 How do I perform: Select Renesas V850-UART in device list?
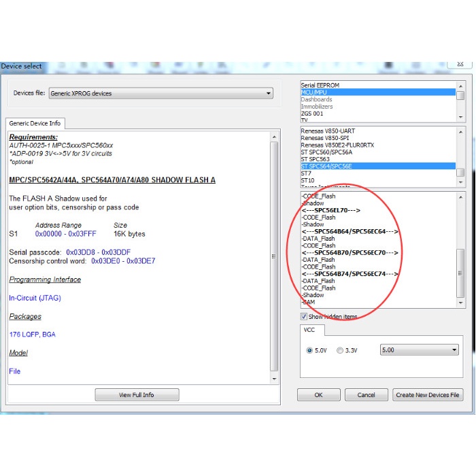tap(328, 131)
